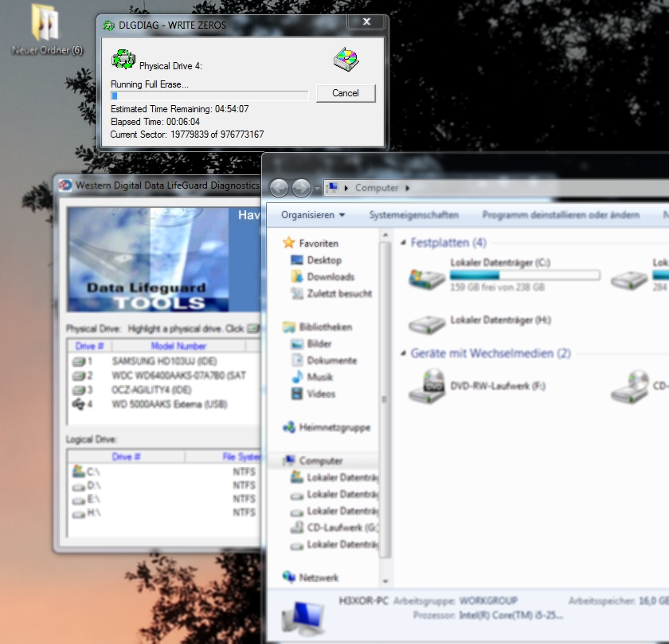Sort by Drive # in Physical Drive list

[x=89, y=346]
